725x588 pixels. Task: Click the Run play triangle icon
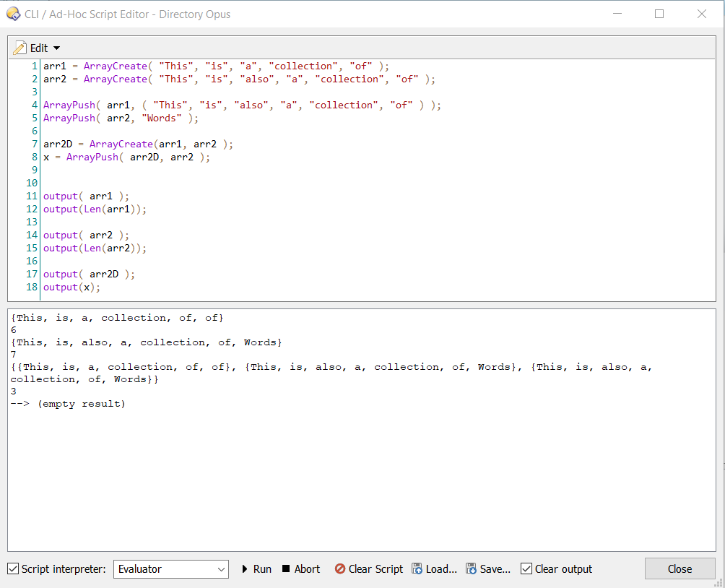point(245,569)
